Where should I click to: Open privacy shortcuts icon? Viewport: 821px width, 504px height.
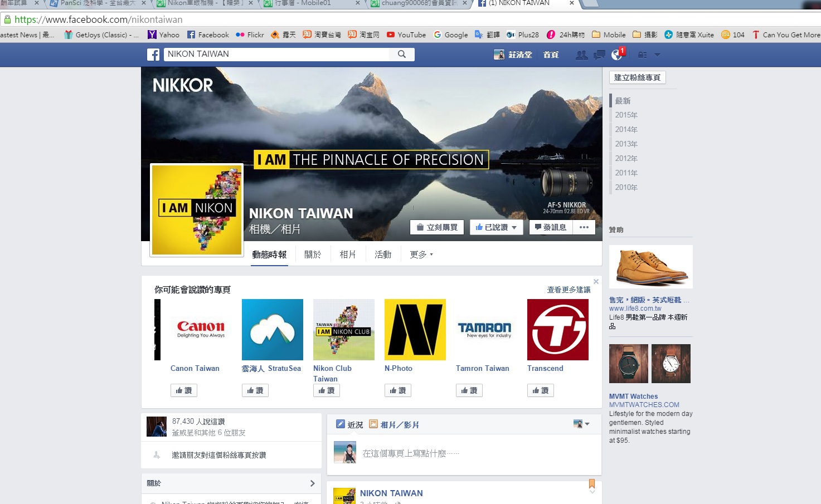click(x=642, y=55)
